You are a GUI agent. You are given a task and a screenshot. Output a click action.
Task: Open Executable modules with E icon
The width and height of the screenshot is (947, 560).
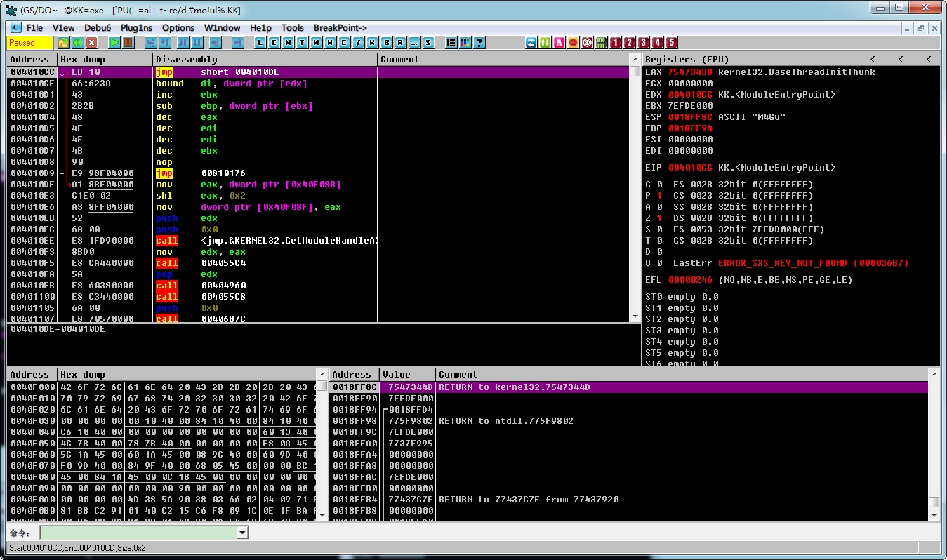point(274,43)
